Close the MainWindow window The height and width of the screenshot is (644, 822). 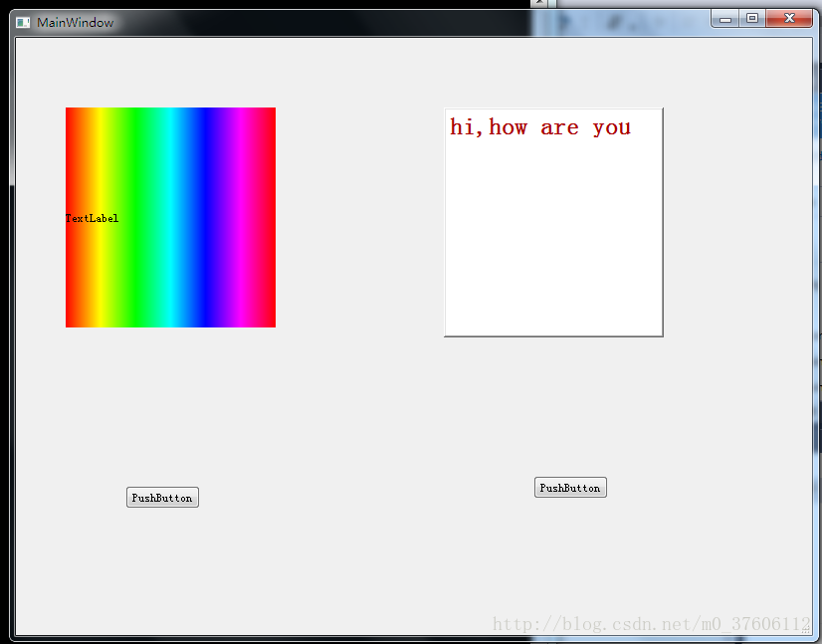coord(789,19)
